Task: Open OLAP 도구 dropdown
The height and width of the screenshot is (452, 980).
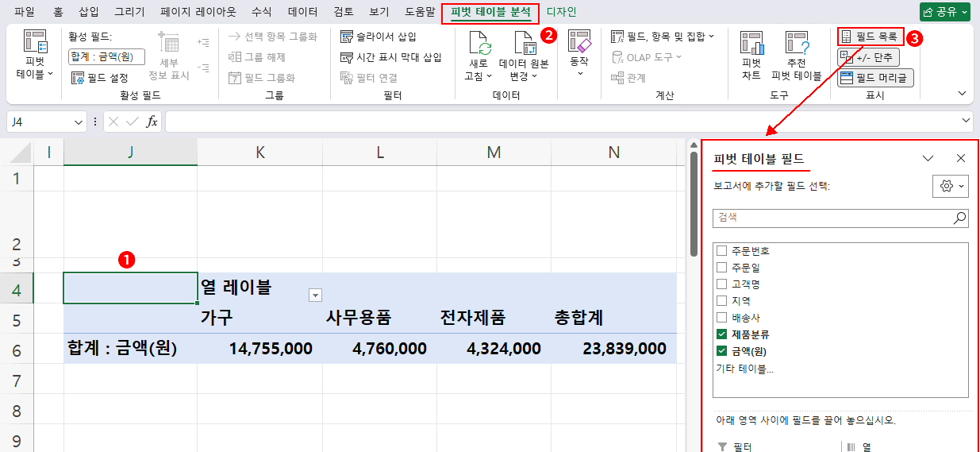Action: click(x=648, y=57)
